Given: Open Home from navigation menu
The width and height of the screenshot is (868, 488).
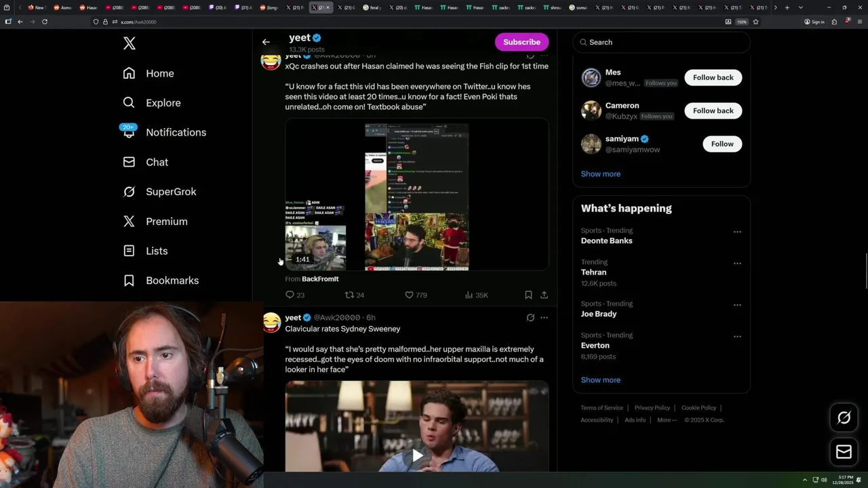Looking at the screenshot, I should (160, 73).
